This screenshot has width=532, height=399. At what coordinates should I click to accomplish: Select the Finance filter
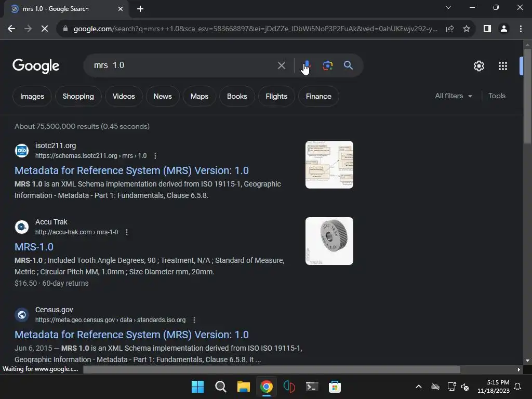(x=318, y=96)
